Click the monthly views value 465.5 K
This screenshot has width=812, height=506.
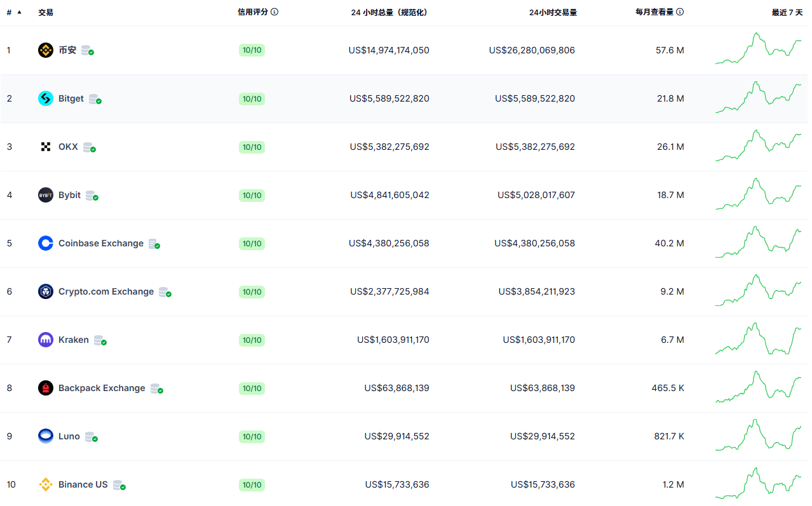[x=668, y=388]
